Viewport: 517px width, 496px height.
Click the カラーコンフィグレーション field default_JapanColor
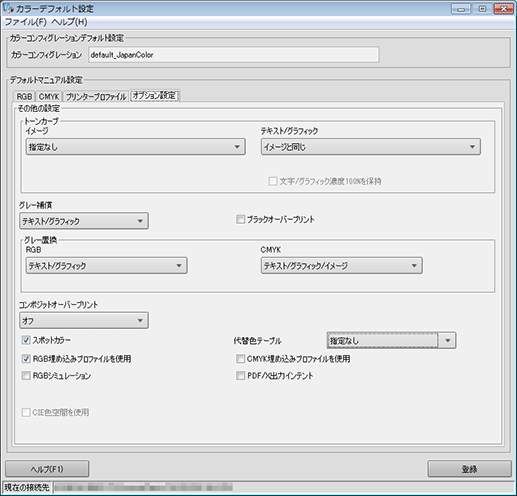point(234,55)
